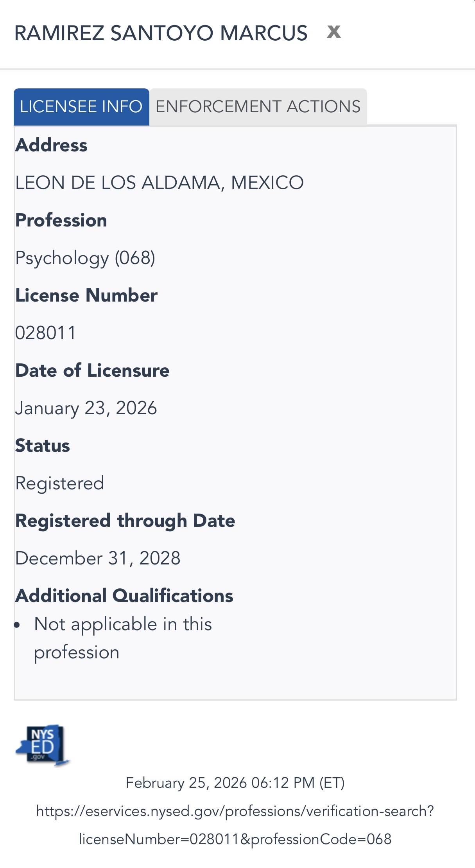The height and width of the screenshot is (868, 475).
Task: Close the Ramirez Santoyo Marcus details dialog
Action: coord(333,32)
